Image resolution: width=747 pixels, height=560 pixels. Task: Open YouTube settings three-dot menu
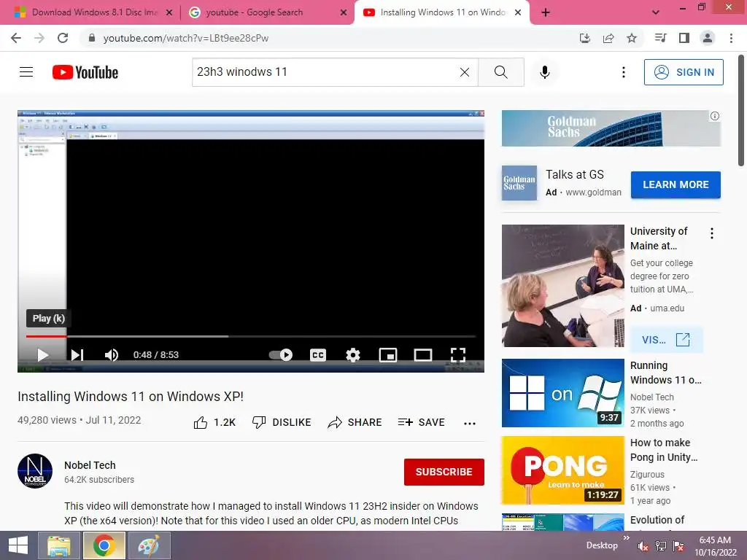tap(623, 72)
